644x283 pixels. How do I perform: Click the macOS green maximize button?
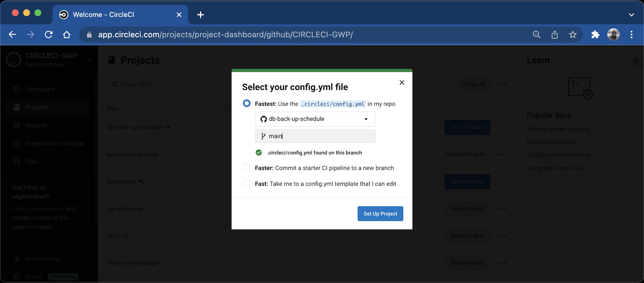click(38, 13)
